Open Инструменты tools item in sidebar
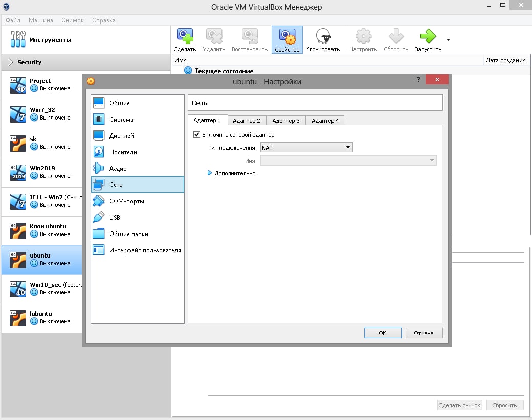 pos(86,40)
